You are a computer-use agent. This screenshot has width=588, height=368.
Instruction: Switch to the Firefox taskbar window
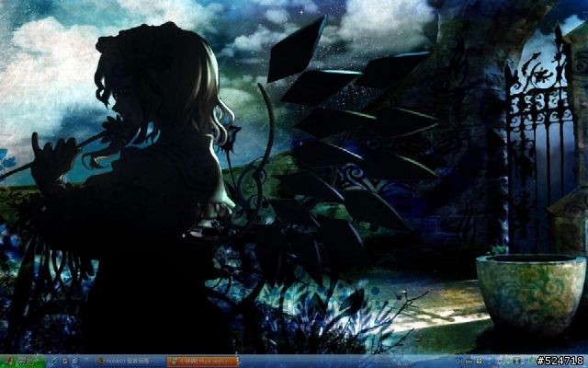pos(130,362)
